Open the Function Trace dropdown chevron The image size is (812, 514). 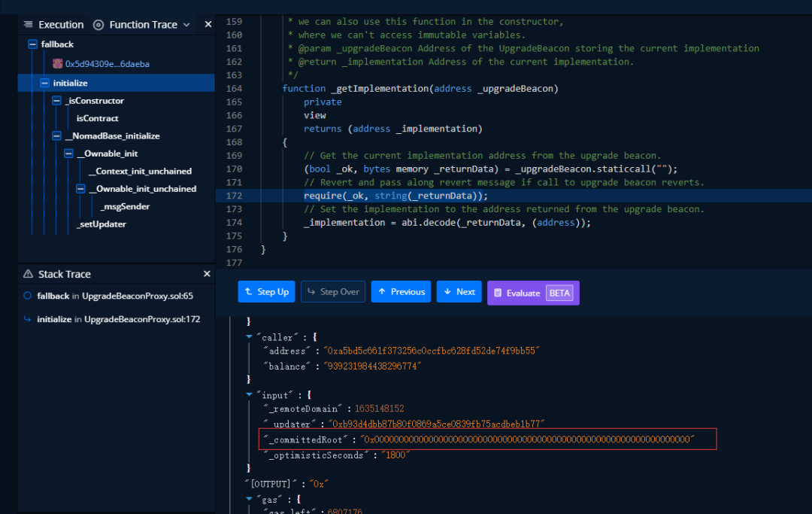[x=186, y=25]
